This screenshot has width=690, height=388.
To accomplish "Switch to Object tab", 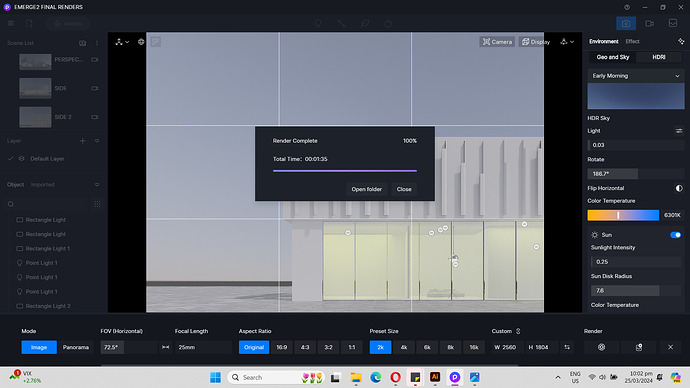I will click(15, 184).
